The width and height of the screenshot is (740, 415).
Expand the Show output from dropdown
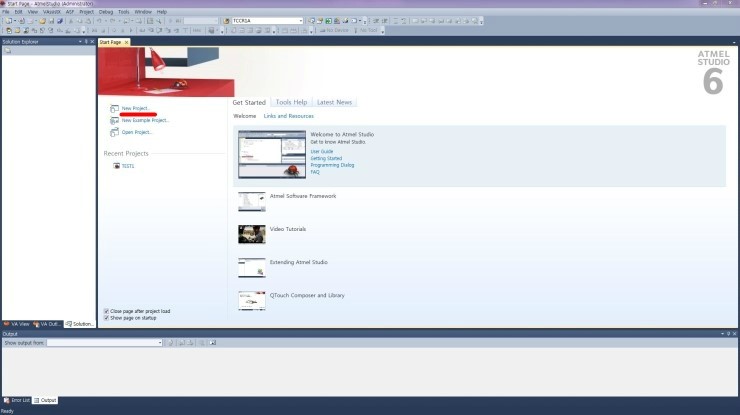pyautogui.click(x=159, y=343)
